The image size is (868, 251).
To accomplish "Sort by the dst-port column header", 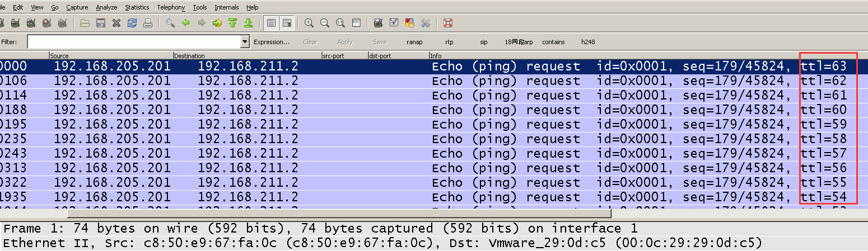I will click(399, 56).
